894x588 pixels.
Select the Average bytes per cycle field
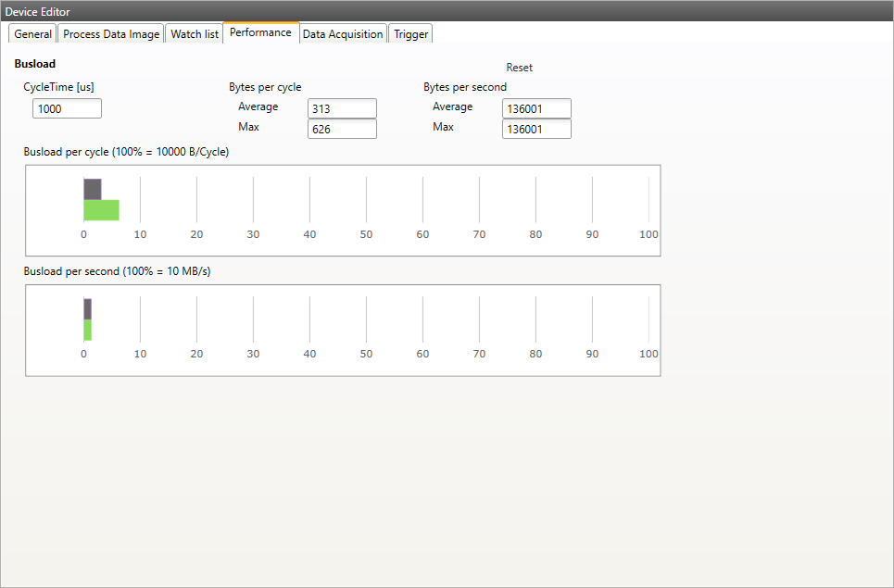click(x=342, y=108)
